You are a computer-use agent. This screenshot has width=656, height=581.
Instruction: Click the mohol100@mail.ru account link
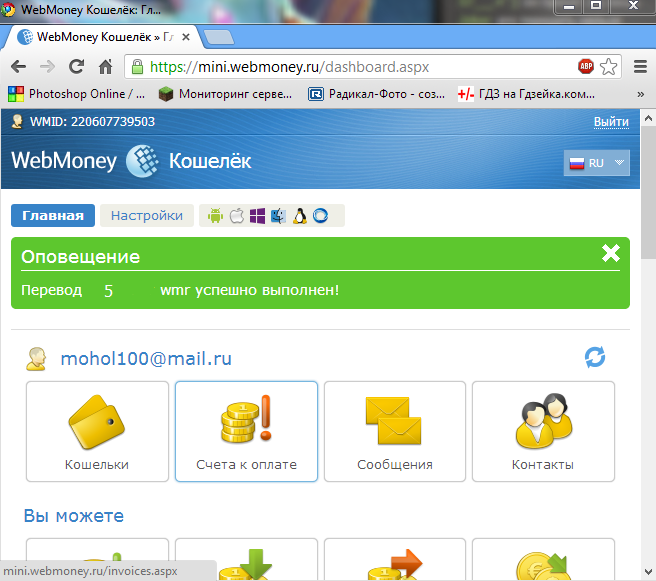(146, 358)
